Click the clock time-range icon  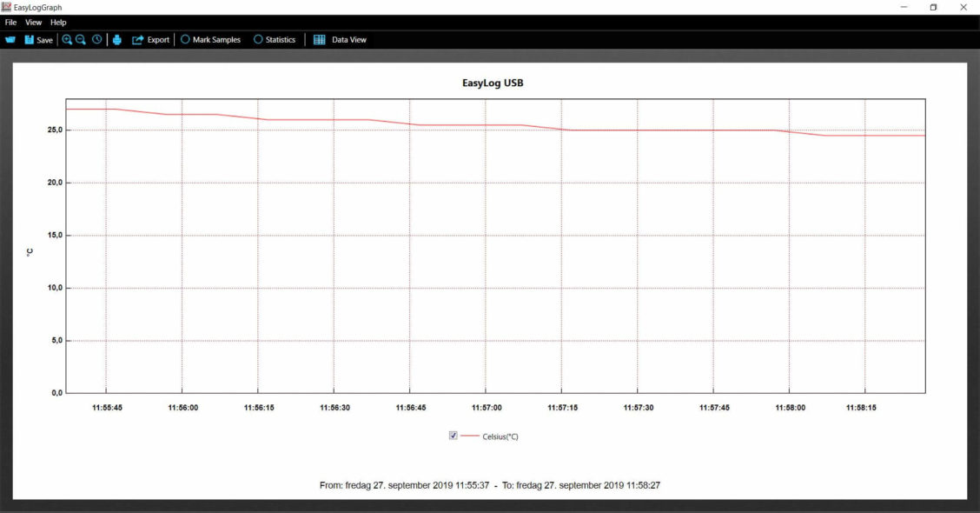(x=96, y=40)
